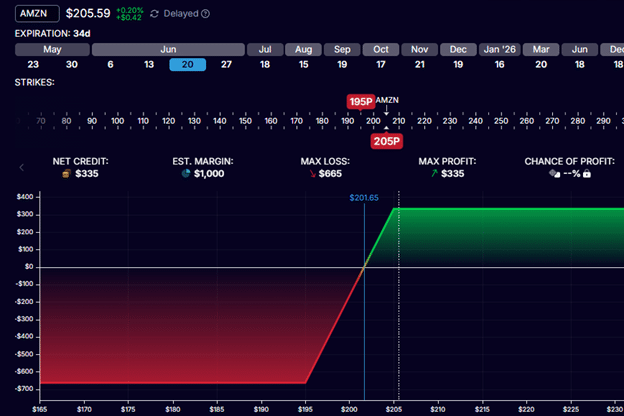Viewport: 624px width, 416px height.
Task: Click the Delayed refresh icon
Action: pyautogui.click(x=154, y=14)
